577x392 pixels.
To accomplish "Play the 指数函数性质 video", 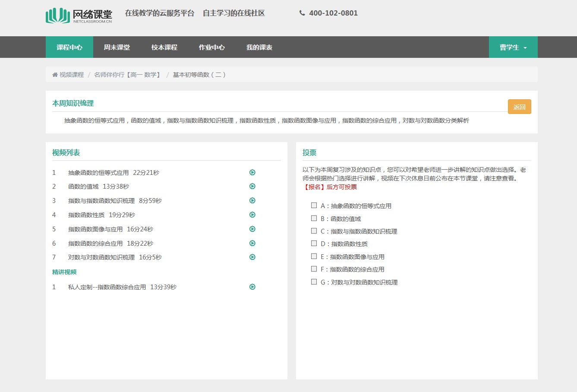I will [252, 215].
